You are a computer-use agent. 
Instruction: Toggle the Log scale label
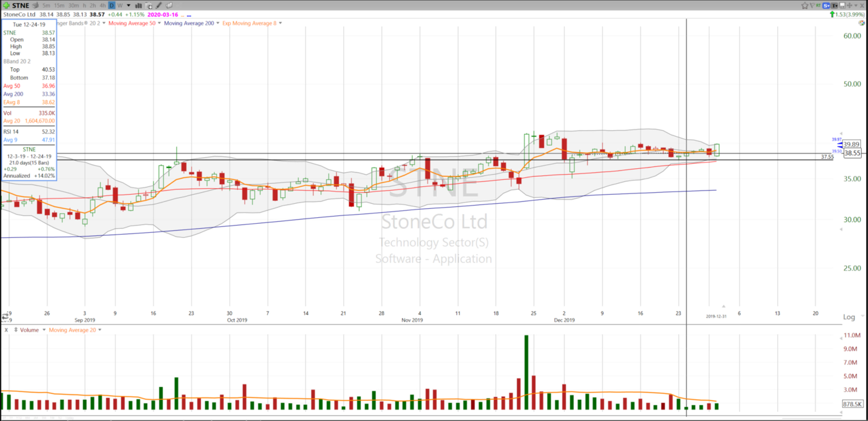pyautogui.click(x=849, y=317)
